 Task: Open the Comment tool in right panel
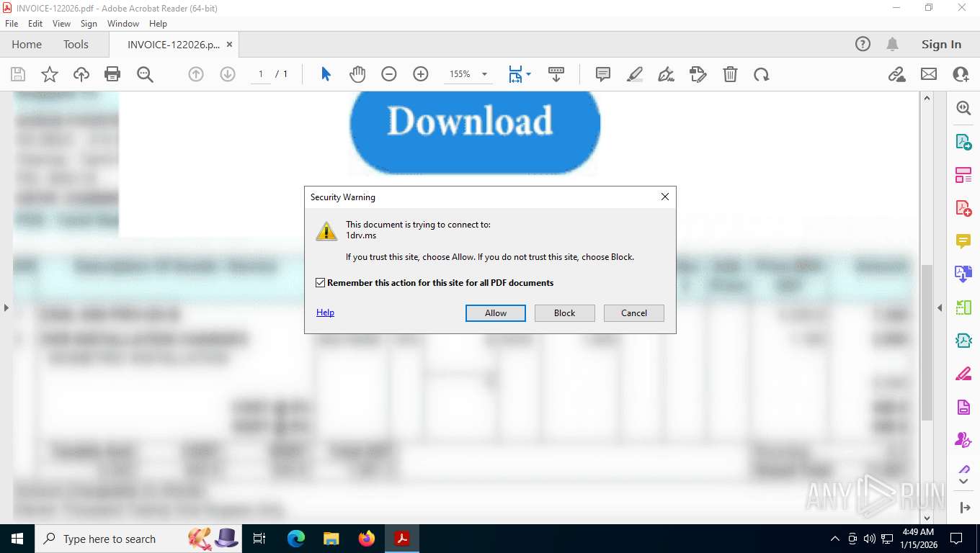[x=963, y=240]
